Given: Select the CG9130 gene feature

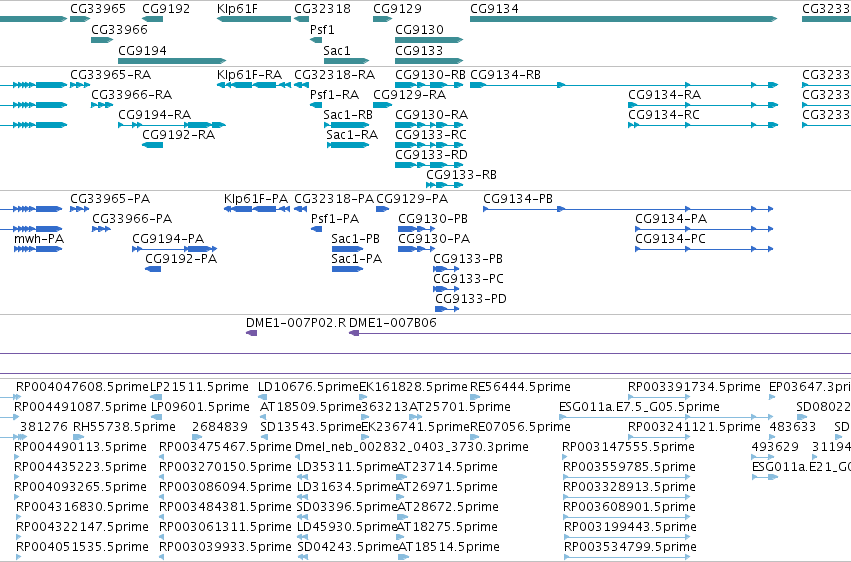Looking at the screenshot, I should 429,40.
